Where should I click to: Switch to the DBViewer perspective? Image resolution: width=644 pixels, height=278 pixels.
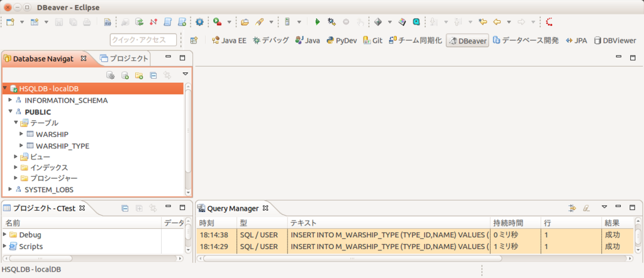pyautogui.click(x=614, y=40)
